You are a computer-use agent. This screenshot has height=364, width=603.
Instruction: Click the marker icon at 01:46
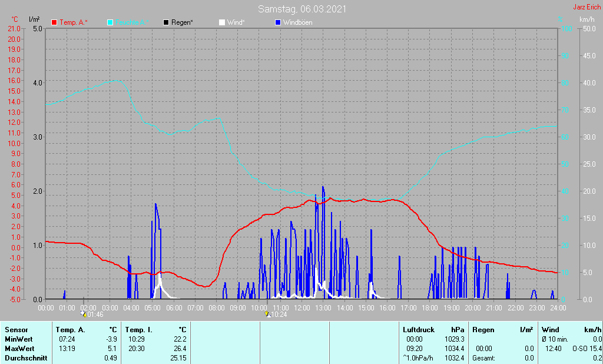tap(83, 315)
